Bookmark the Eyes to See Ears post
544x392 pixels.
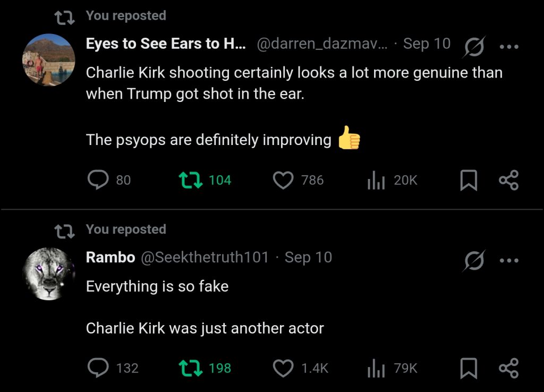tap(468, 181)
